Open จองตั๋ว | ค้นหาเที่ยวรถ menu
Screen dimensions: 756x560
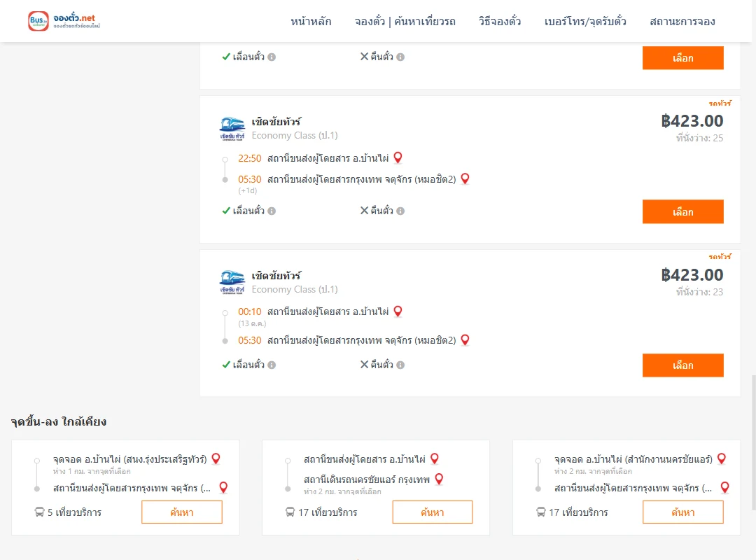pos(405,22)
